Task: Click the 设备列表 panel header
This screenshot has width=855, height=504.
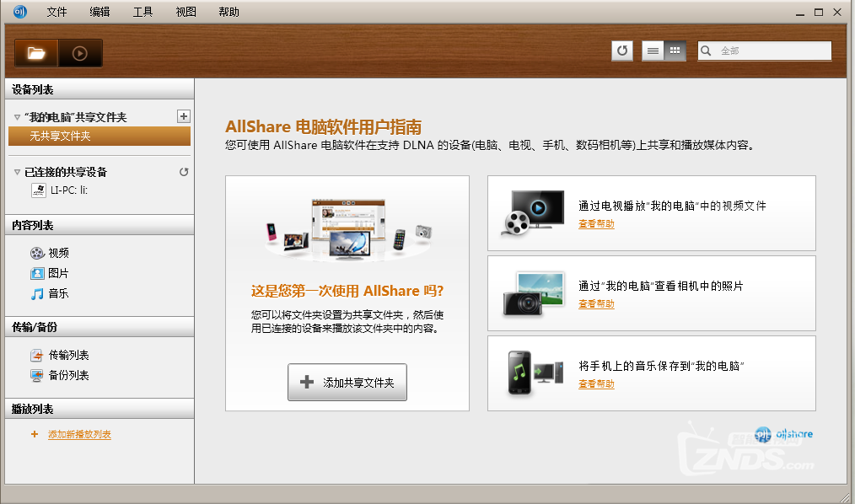Action: (99, 89)
